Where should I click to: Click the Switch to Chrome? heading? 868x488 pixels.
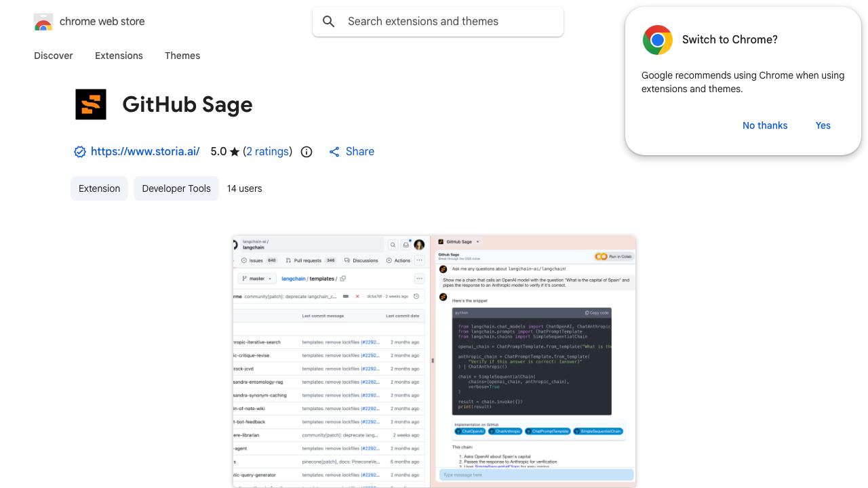730,40
